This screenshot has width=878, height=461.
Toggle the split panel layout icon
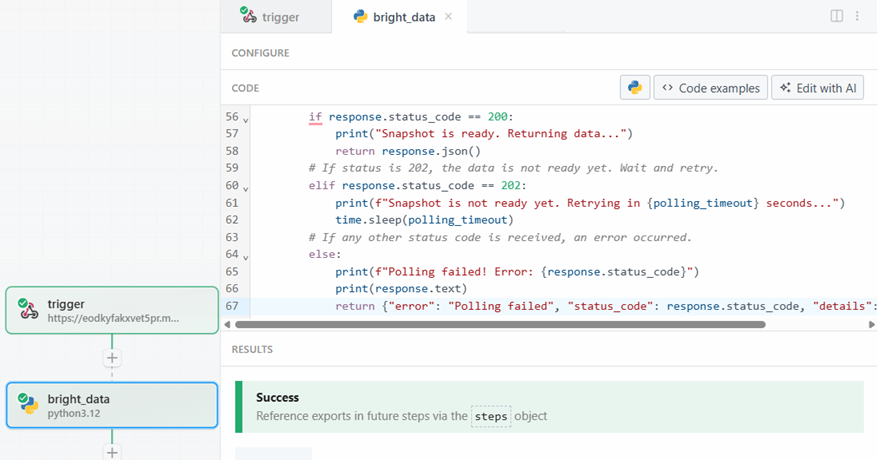tap(837, 16)
